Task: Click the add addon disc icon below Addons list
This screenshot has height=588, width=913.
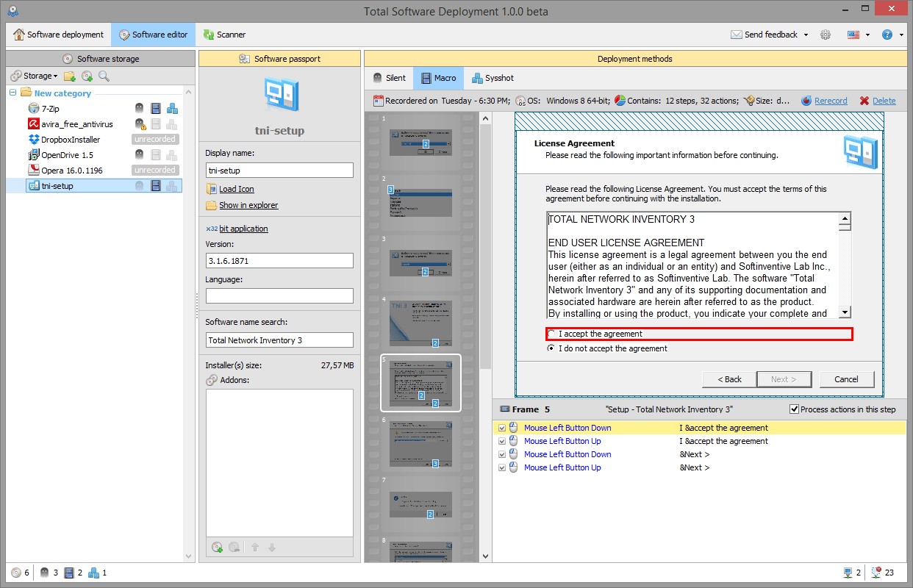Action: click(217, 547)
